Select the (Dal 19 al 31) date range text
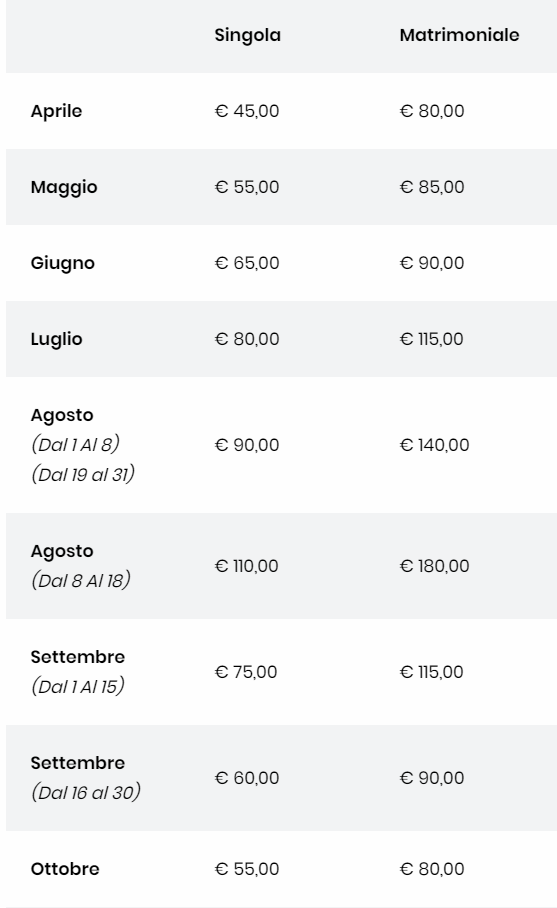This screenshot has width=557, height=908. (x=83, y=474)
